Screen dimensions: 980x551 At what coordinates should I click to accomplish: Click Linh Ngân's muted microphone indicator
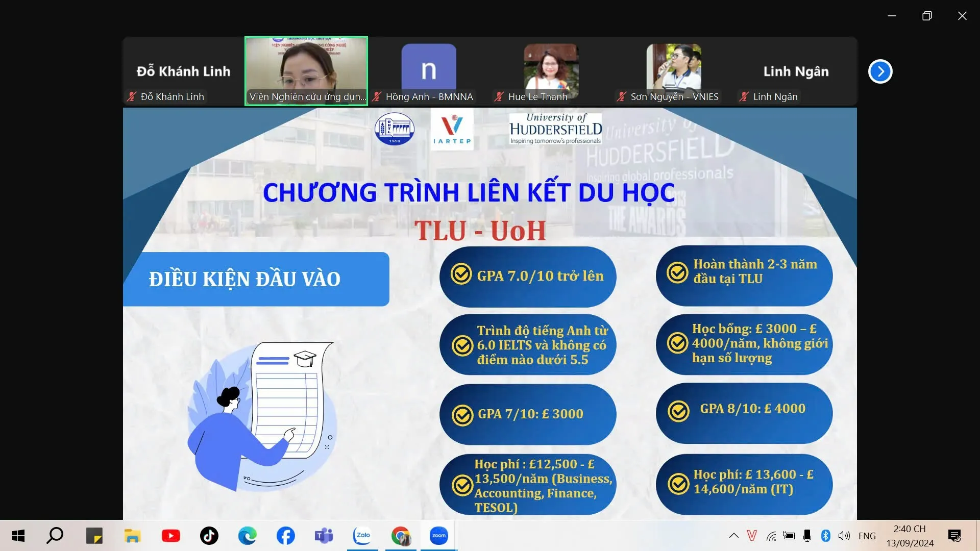point(744,96)
